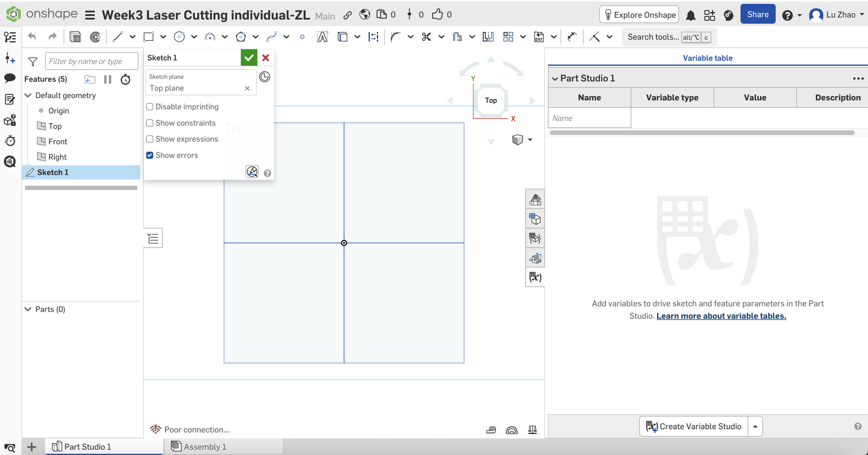Screen dimensions: 868x455
Task: Select the Sketch fillet tool
Action: point(395,37)
